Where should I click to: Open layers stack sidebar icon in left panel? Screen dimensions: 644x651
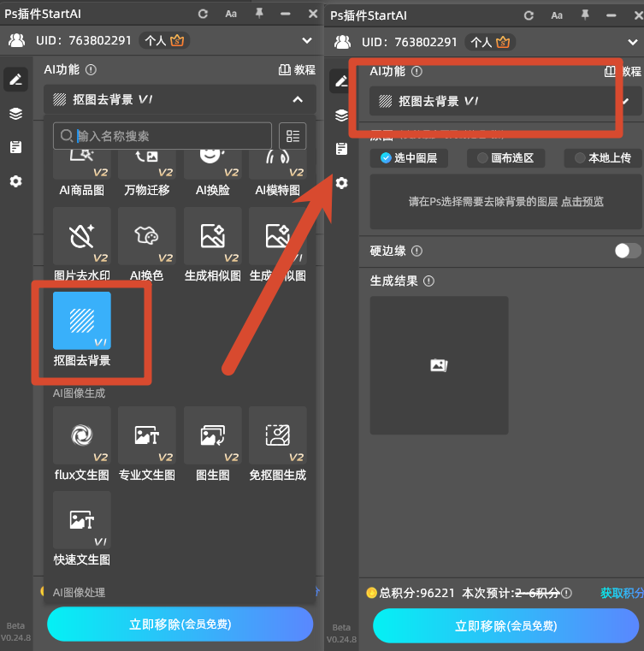pos(15,113)
